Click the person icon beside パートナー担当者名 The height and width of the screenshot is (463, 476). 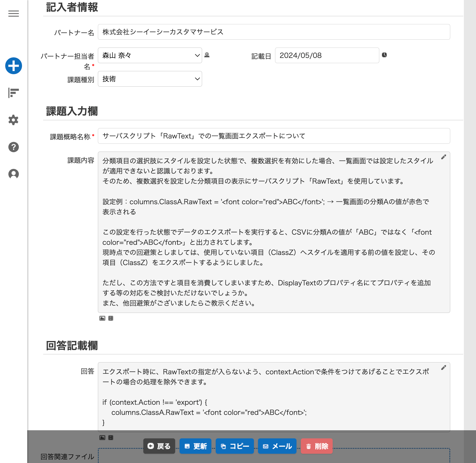tap(207, 55)
